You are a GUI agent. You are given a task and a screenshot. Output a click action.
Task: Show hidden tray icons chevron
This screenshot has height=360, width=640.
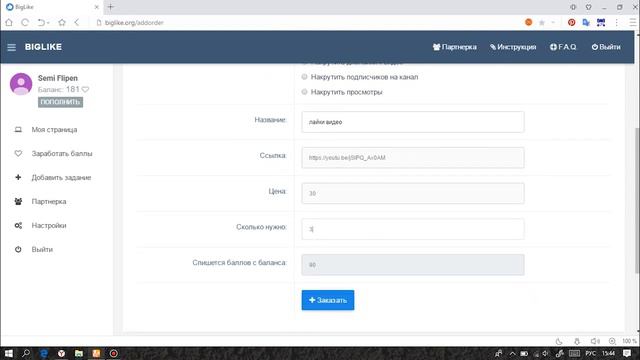click(512, 353)
